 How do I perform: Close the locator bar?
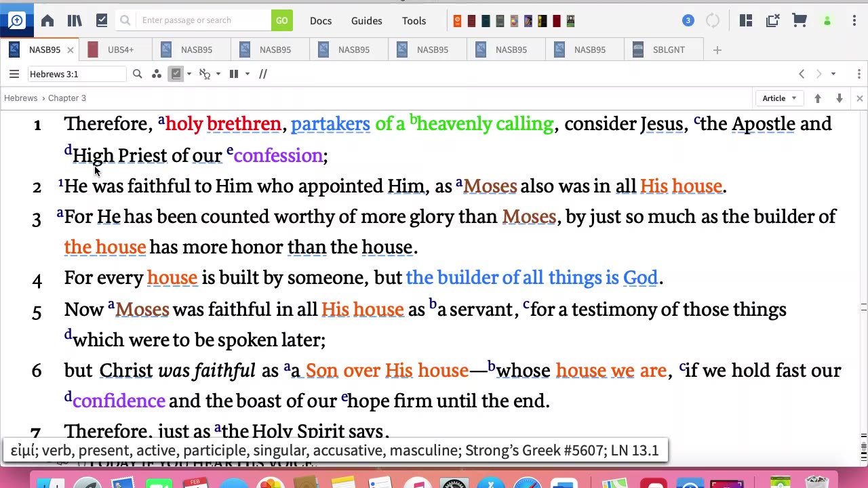click(859, 98)
